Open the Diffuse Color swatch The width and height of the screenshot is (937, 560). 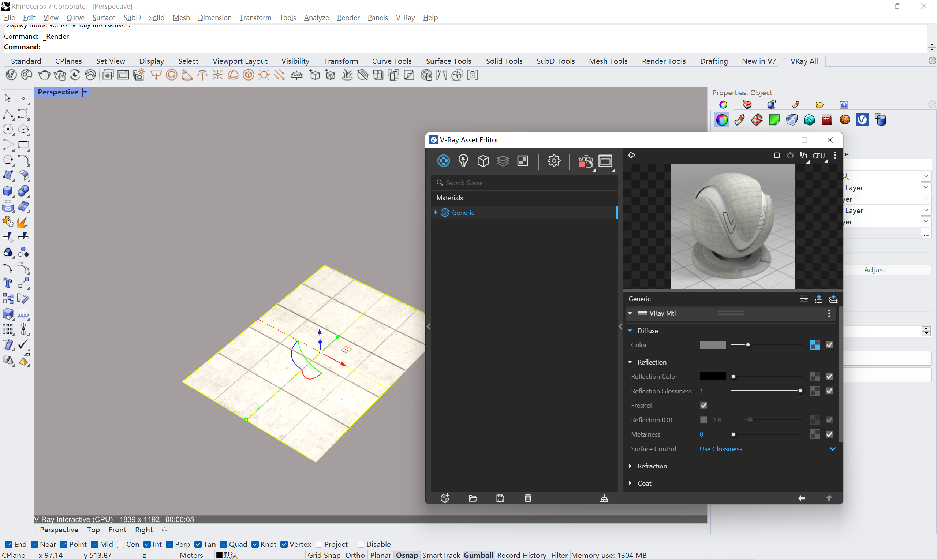click(x=713, y=344)
